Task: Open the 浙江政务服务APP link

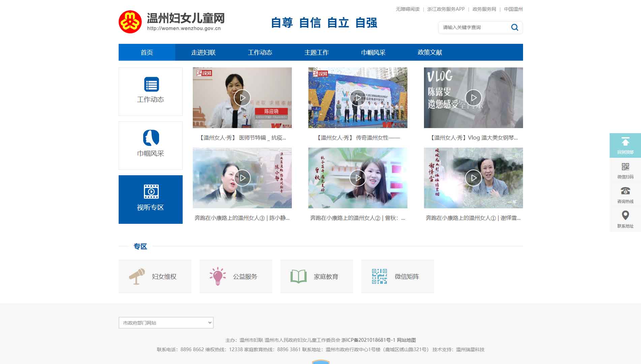Action: pyautogui.click(x=446, y=9)
